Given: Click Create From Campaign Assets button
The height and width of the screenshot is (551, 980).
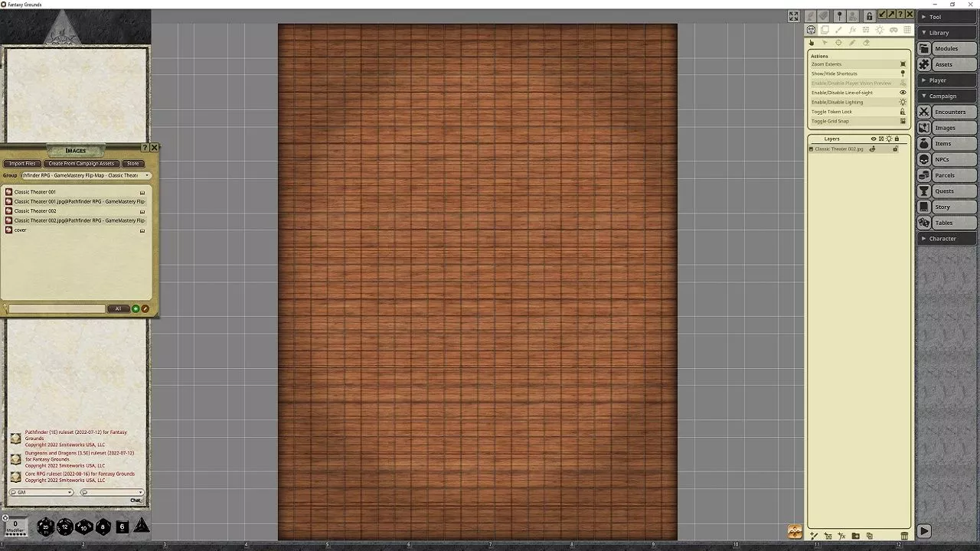Looking at the screenshot, I should click(81, 163).
